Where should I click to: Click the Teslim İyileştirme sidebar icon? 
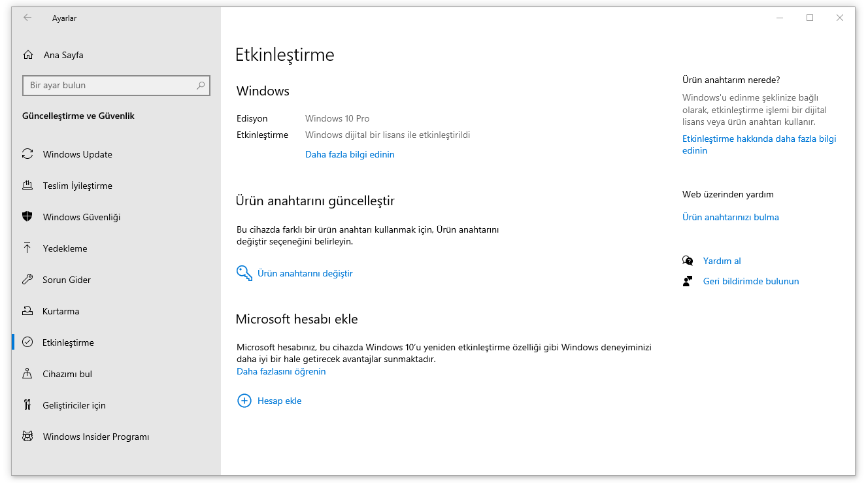[x=27, y=186]
